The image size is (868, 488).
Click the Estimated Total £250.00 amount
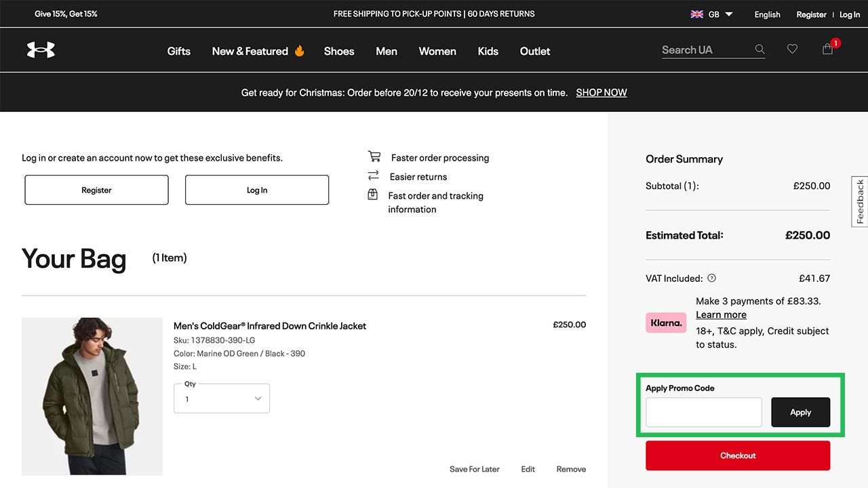808,235
